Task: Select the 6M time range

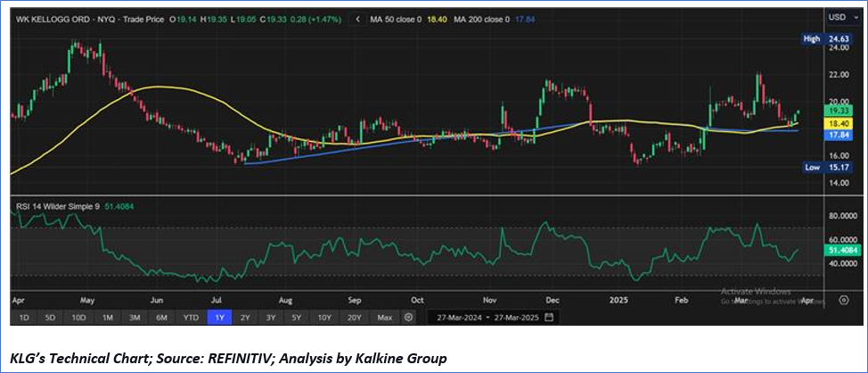Action: (x=161, y=318)
